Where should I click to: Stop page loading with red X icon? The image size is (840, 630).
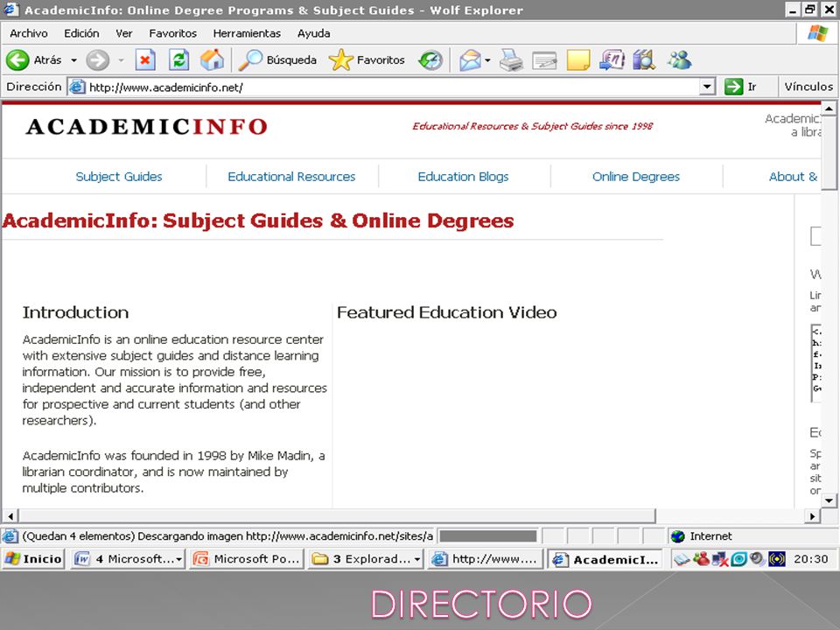[x=145, y=60]
